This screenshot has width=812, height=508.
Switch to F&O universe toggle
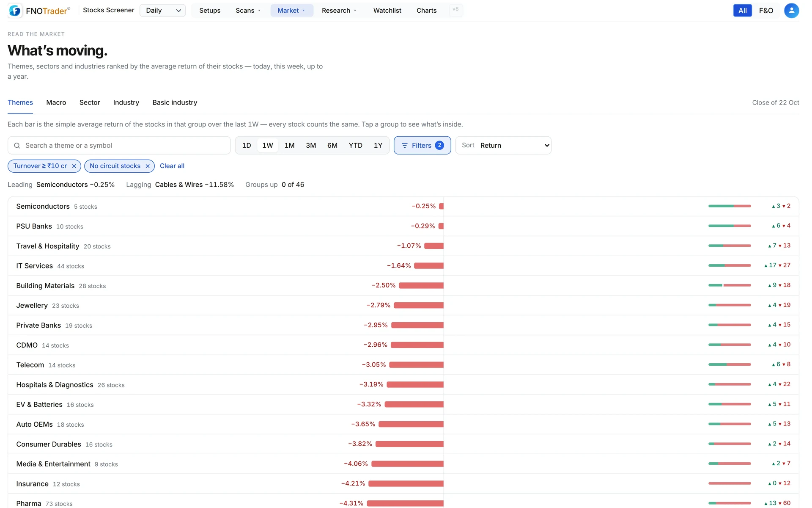(x=766, y=11)
